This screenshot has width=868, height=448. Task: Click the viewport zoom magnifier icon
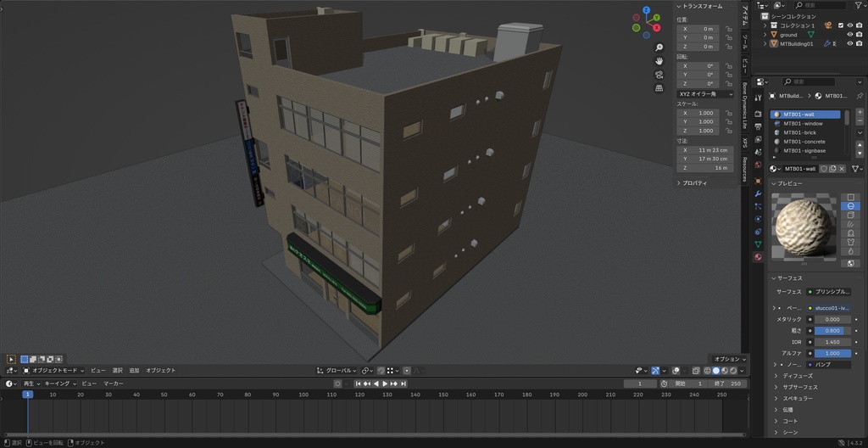[x=659, y=48]
